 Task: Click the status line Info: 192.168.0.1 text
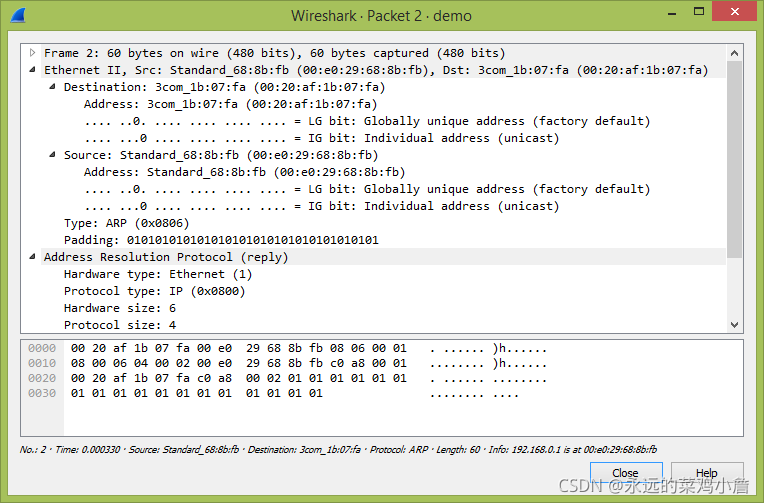573,449
